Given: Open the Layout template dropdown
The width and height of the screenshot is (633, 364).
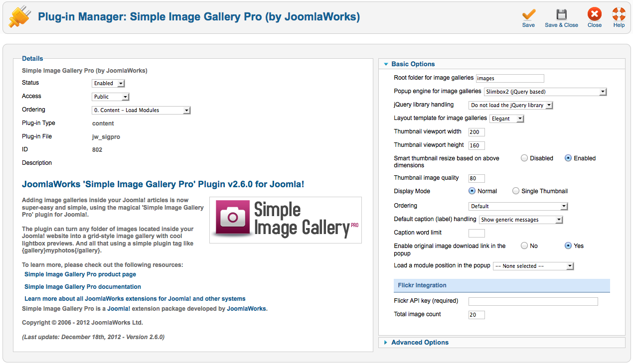Looking at the screenshot, I should pos(507,119).
